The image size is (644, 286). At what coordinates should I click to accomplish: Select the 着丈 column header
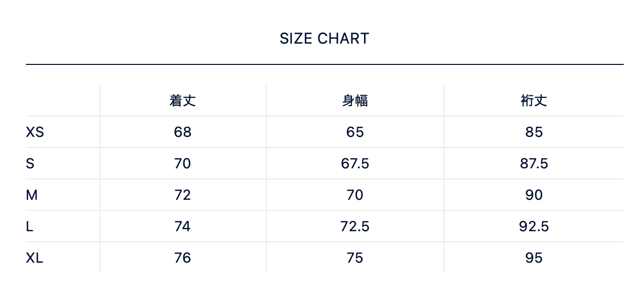point(182,101)
